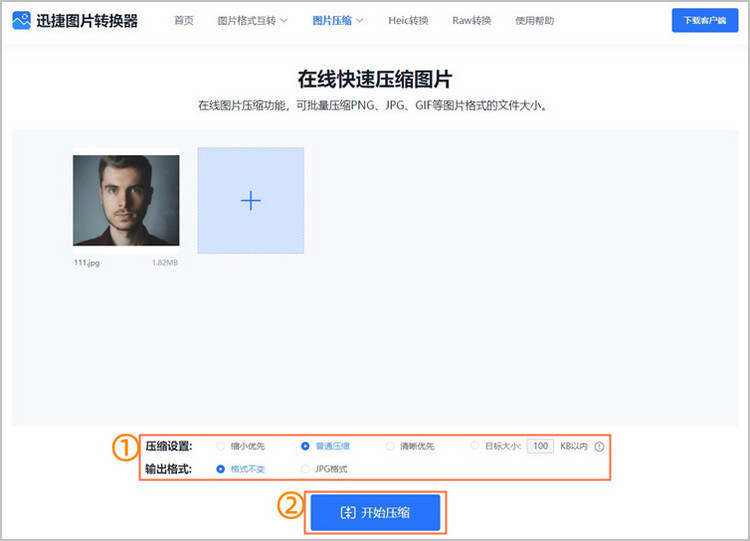This screenshot has width=750, height=541.
Task: Open the Raw转换 page
Action: pos(472,21)
